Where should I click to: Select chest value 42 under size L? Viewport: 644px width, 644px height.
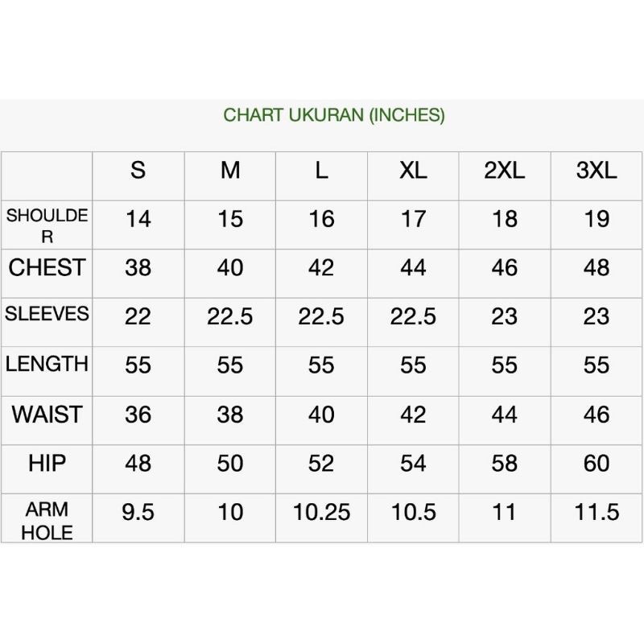321,268
